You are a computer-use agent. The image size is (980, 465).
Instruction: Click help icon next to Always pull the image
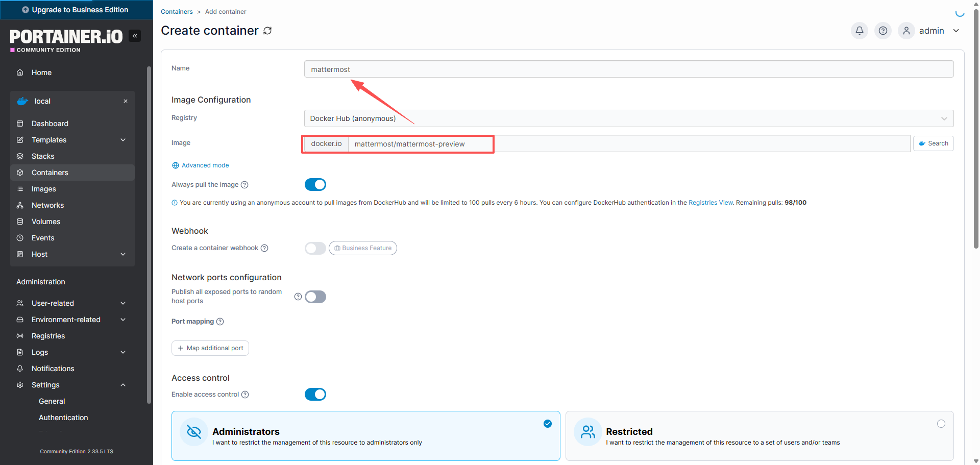[x=244, y=185]
